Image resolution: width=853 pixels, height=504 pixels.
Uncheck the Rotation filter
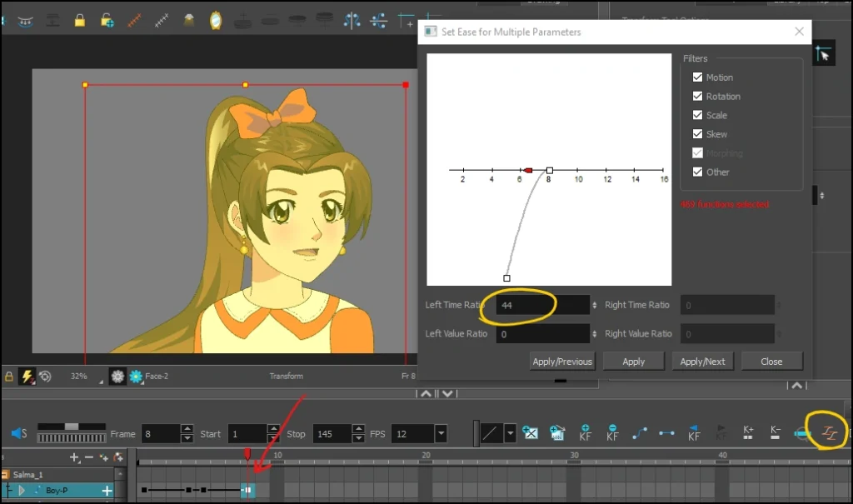point(697,96)
